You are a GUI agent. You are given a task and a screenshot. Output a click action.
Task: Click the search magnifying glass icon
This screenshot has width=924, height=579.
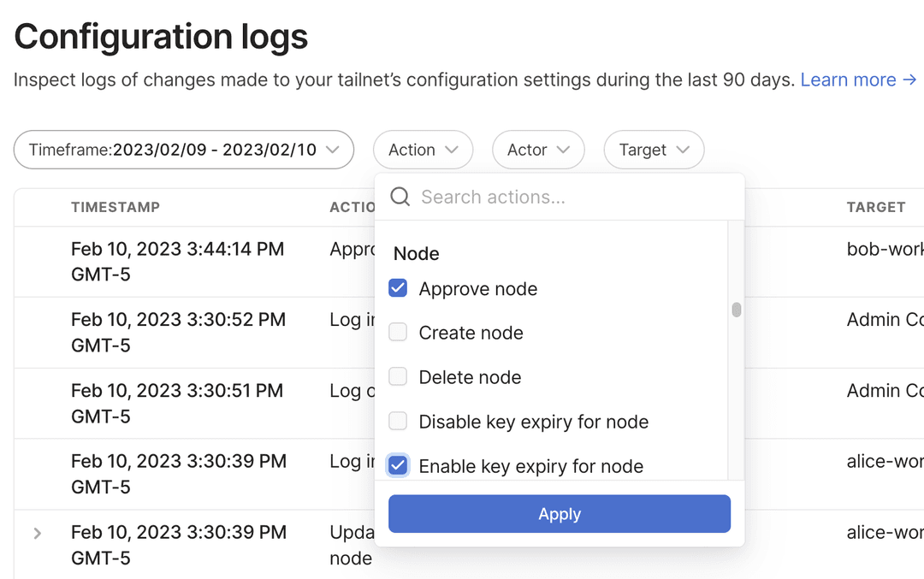pyautogui.click(x=399, y=197)
